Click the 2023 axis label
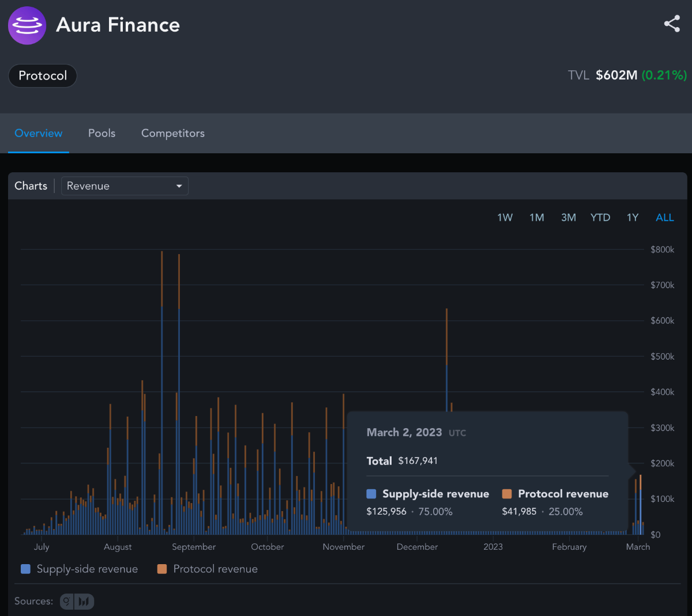Viewport: 692px width, 616px height. tap(493, 547)
